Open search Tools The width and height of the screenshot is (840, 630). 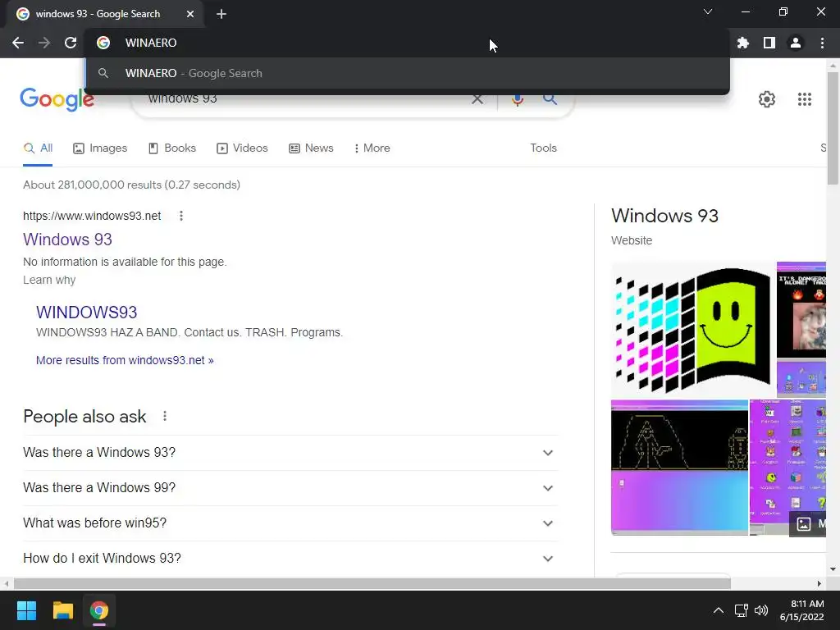(543, 148)
